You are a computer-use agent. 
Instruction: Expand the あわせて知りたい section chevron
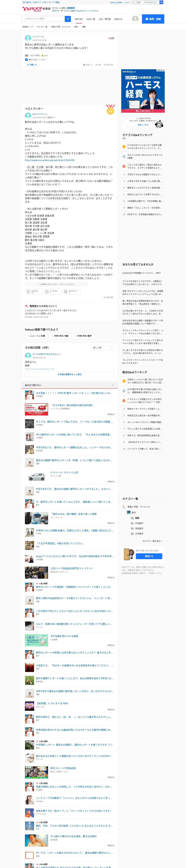pyautogui.click(x=113, y=385)
